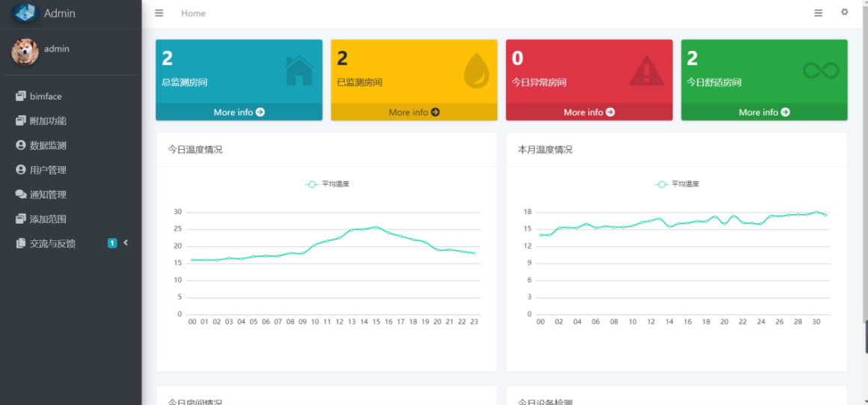The image size is (868, 405).
Task: Open the settings gear icon
Action: tap(844, 12)
